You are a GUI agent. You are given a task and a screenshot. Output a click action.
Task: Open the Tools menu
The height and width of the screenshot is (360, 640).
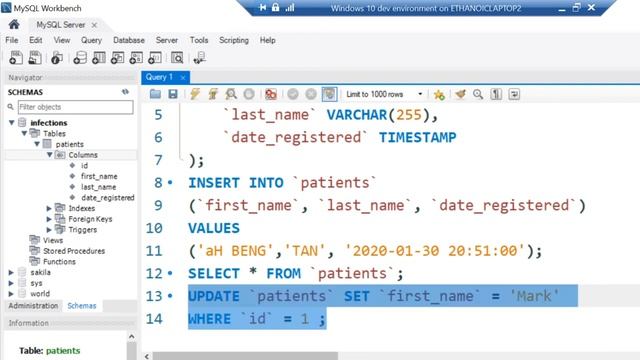(x=199, y=40)
